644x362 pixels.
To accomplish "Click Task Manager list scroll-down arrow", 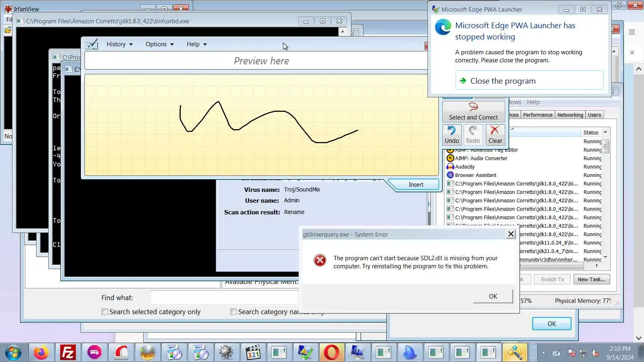I will tap(605, 257).
